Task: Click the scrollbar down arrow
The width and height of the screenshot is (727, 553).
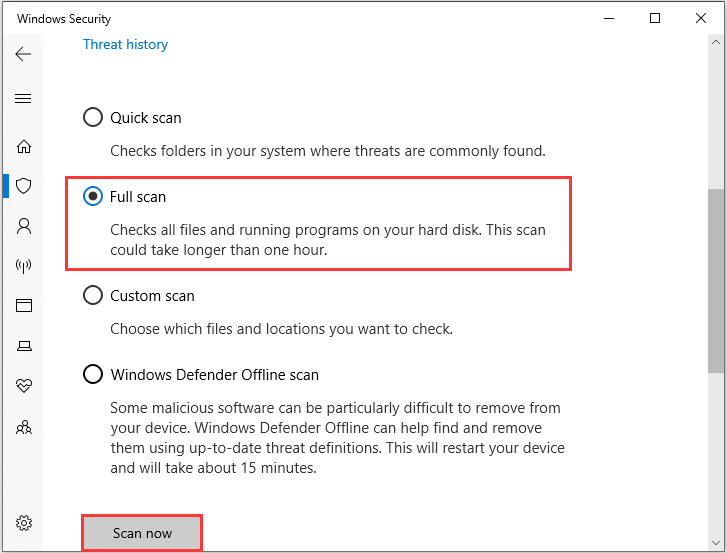Action: (x=716, y=543)
